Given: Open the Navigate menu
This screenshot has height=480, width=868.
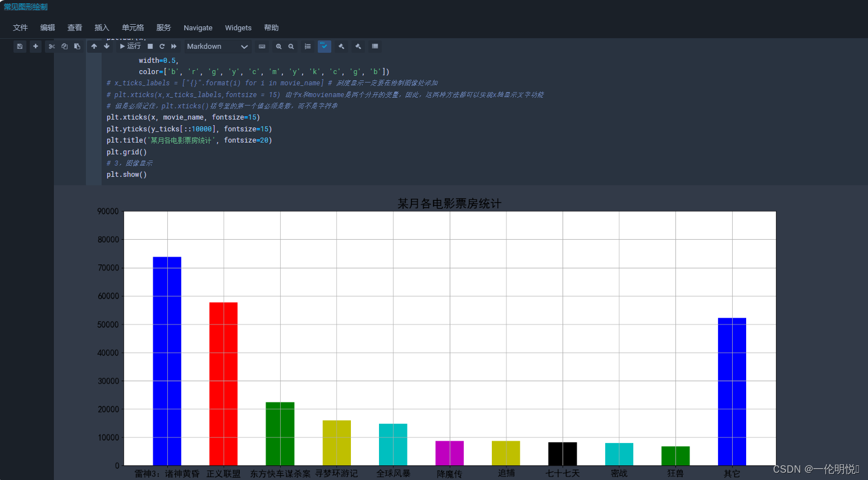Looking at the screenshot, I should coord(198,28).
